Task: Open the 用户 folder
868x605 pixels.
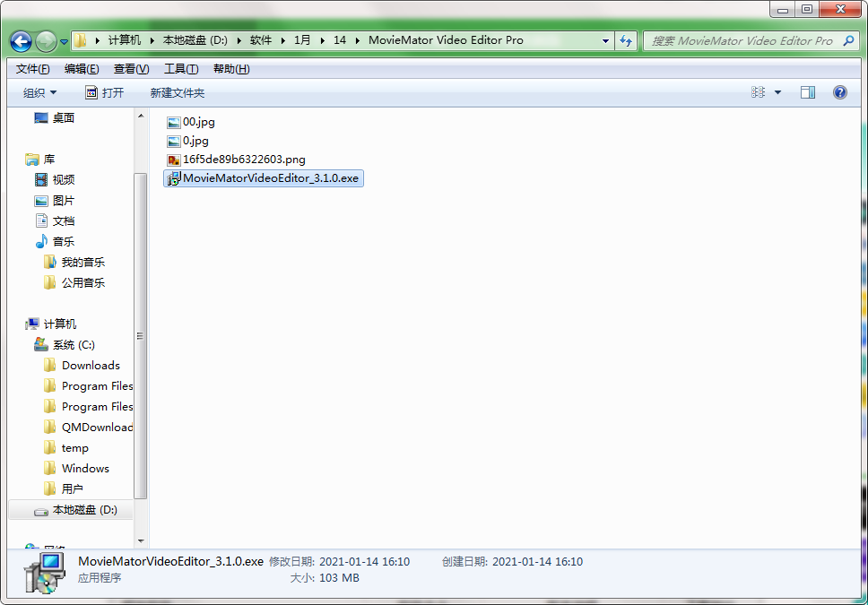Action: (73, 488)
